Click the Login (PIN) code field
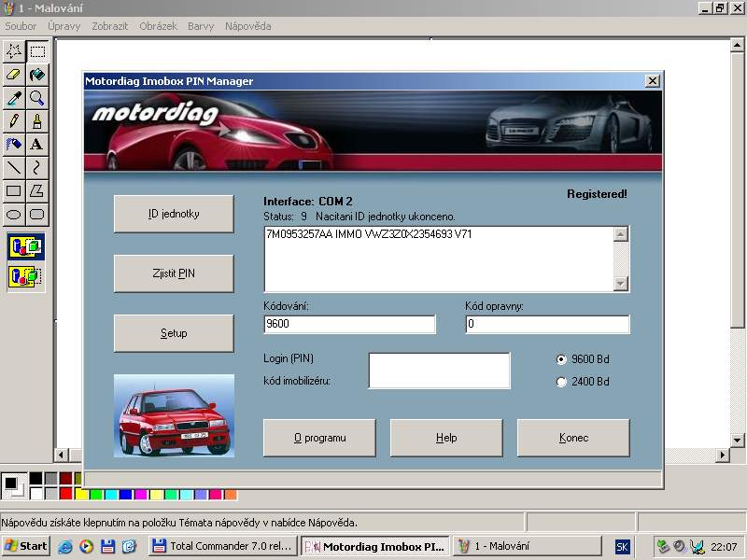This screenshot has width=747, height=560. click(439, 371)
